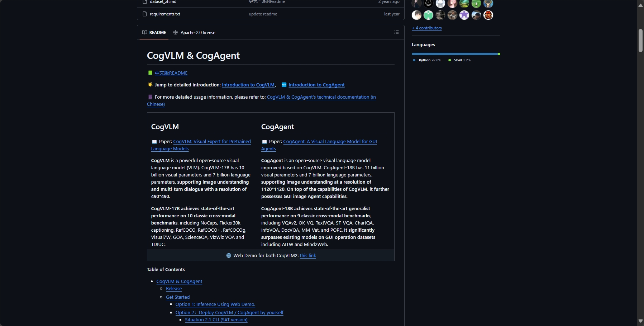Switch to the Apache-2.0 license tab
The height and width of the screenshot is (326, 644).
coord(194,33)
